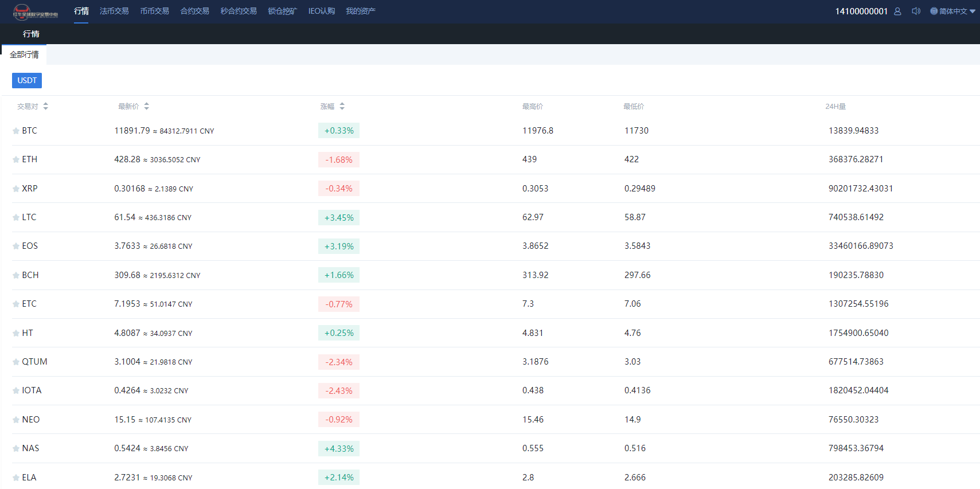Select the USDT market button
980x489 pixels.
pyautogui.click(x=27, y=80)
